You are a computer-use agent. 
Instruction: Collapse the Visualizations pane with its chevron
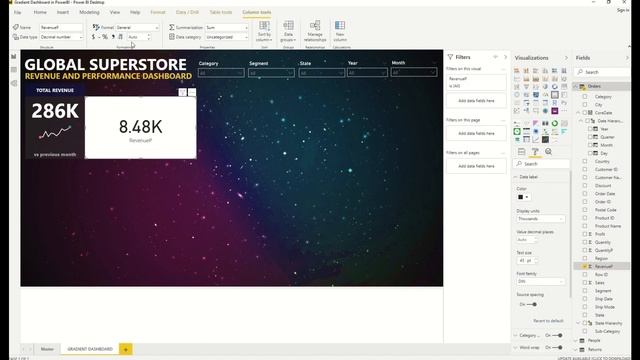tap(566, 58)
